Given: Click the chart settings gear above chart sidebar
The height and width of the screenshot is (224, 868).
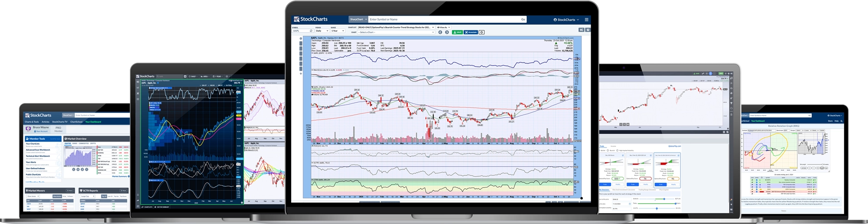Looking at the screenshot, I should (x=301, y=39).
